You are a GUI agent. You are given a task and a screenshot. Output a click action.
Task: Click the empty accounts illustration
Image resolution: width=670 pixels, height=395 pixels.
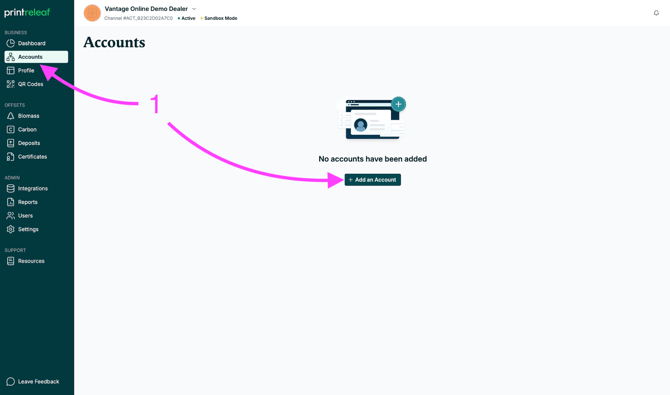372,118
